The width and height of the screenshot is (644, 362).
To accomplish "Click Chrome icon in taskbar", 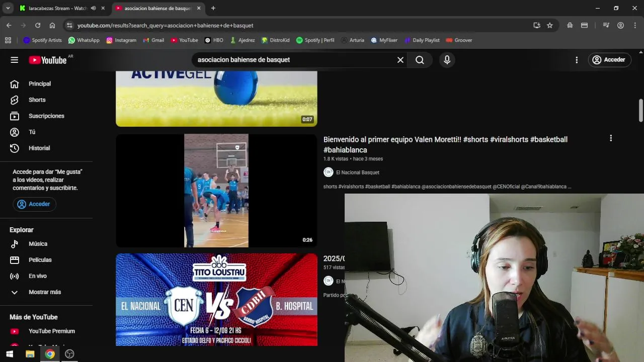I will 50,354.
